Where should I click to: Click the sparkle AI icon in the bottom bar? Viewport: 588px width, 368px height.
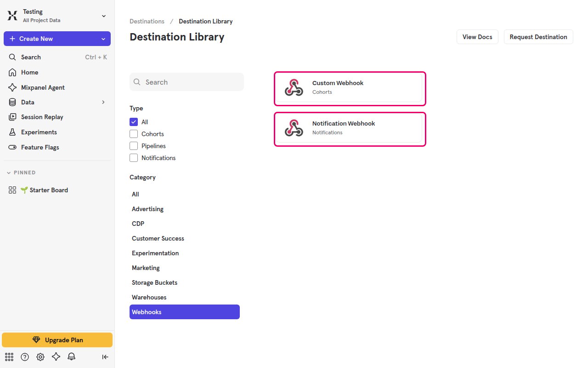56,356
